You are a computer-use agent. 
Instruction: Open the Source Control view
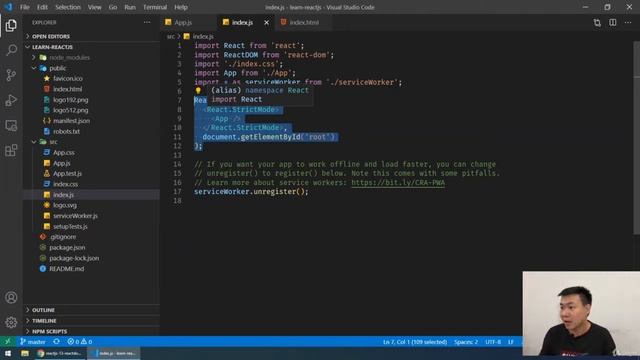[11, 75]
